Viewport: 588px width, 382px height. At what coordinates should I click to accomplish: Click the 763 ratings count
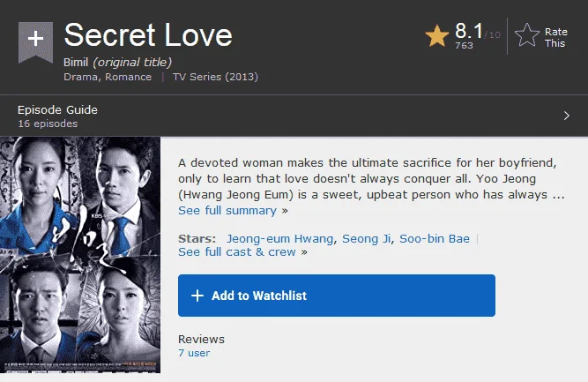[x=464, y=45]
